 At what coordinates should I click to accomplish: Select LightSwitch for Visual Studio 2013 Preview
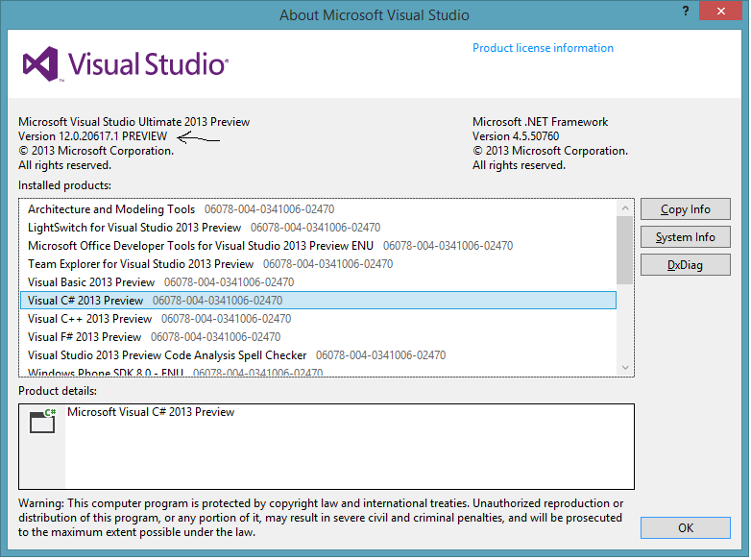click(x=318, y=228)
